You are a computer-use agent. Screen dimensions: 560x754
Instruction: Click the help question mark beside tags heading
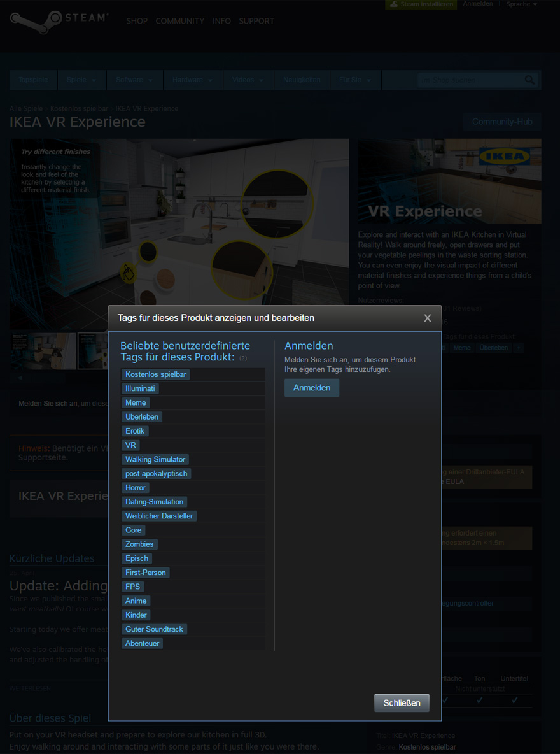click(243, 359)
